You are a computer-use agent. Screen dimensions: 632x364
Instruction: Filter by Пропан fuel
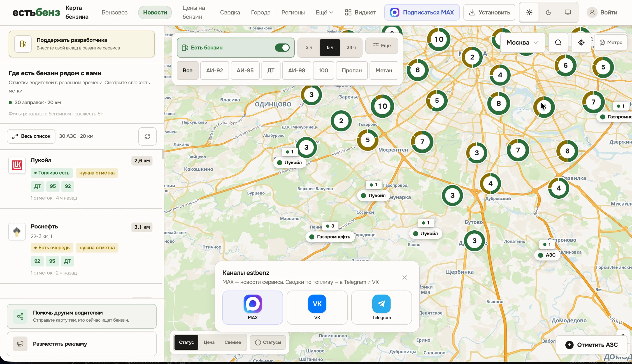352,71
